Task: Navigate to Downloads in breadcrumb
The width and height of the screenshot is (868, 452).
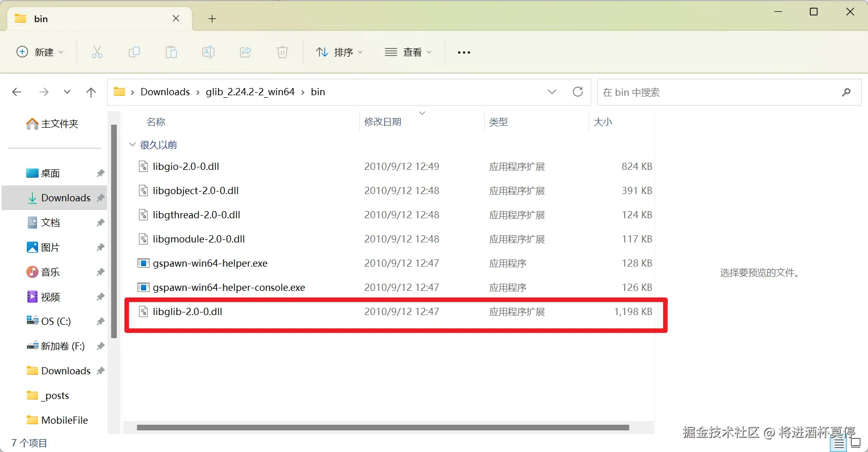Action: point(165,92)
